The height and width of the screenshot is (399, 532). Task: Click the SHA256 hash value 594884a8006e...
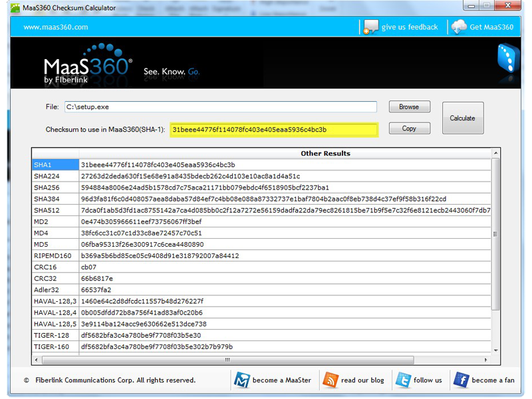pyautogui.click(x=205, y=188)
